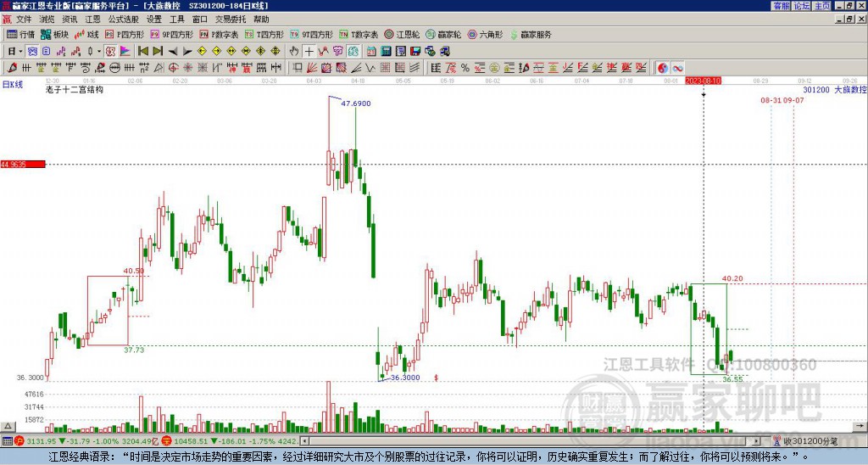The height and width of the screenshot is (465, 868).
Task: Select the Gann fan lines icon
Action: click(312, 68)
